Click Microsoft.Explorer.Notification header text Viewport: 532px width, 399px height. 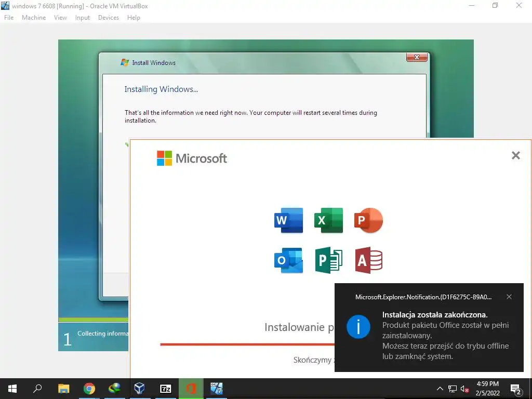423,297
